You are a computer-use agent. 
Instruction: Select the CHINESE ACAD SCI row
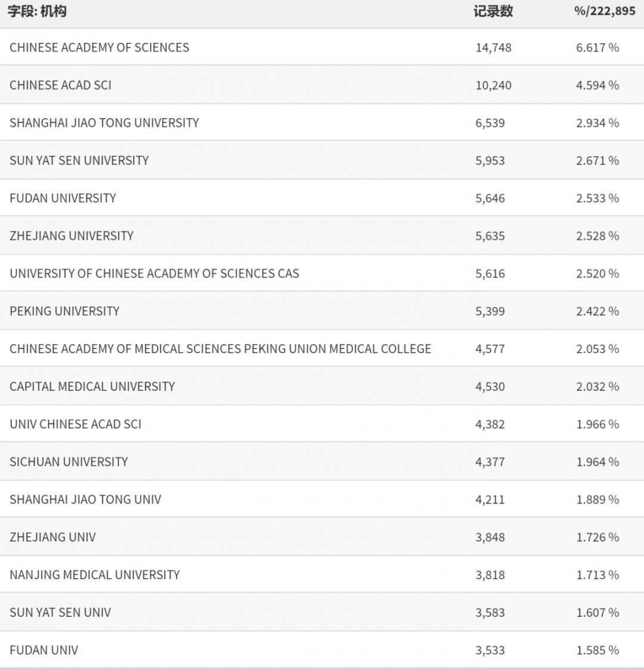(60, 85)
